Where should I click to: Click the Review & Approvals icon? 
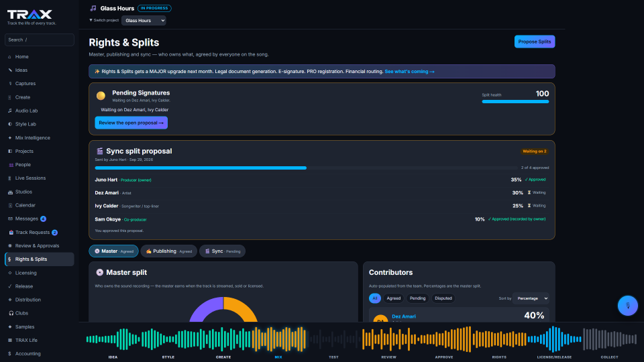point(10,246)
